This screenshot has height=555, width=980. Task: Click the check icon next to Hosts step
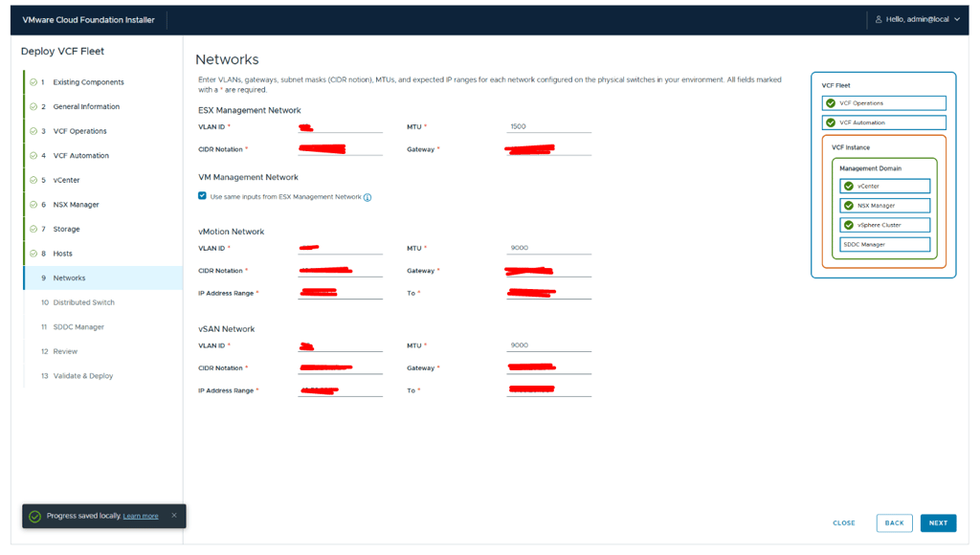click(33, 254)
